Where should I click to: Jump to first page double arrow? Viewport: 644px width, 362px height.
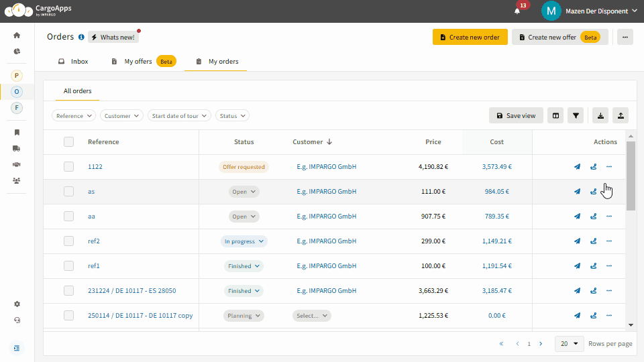point(501,343)
